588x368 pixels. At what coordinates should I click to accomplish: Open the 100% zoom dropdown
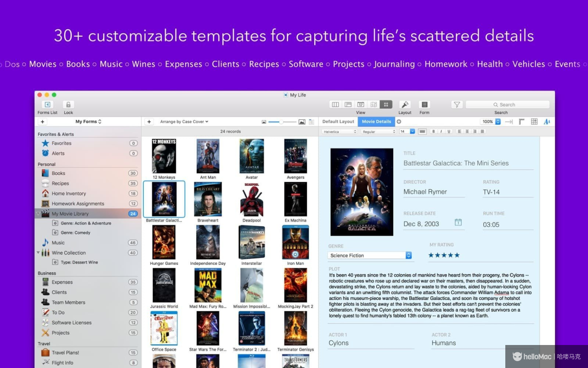click(491, 121)
